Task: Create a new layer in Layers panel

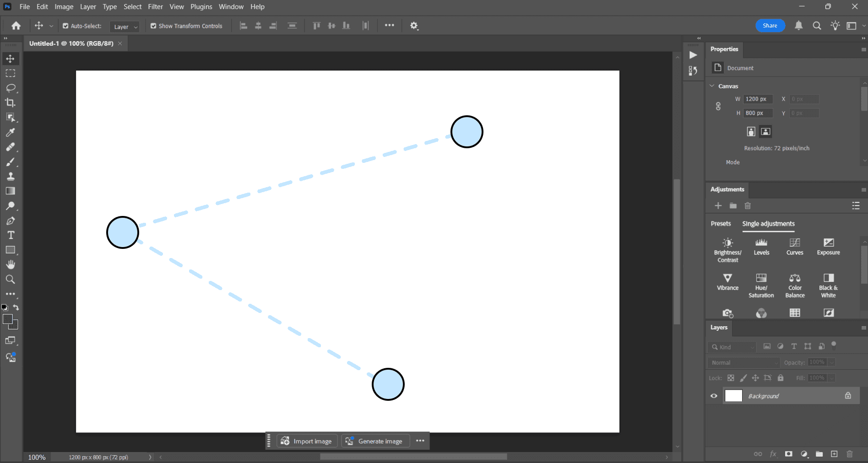Action: [x=834, y=454]
